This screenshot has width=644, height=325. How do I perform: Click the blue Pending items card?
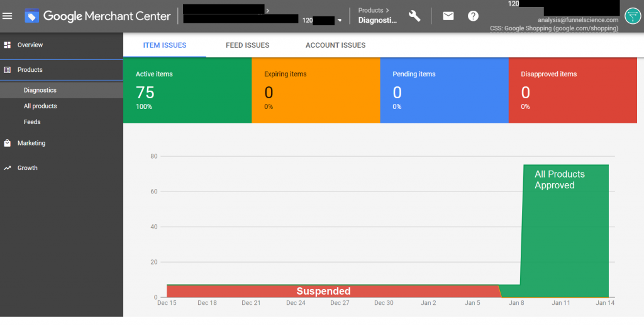point(445,90)
